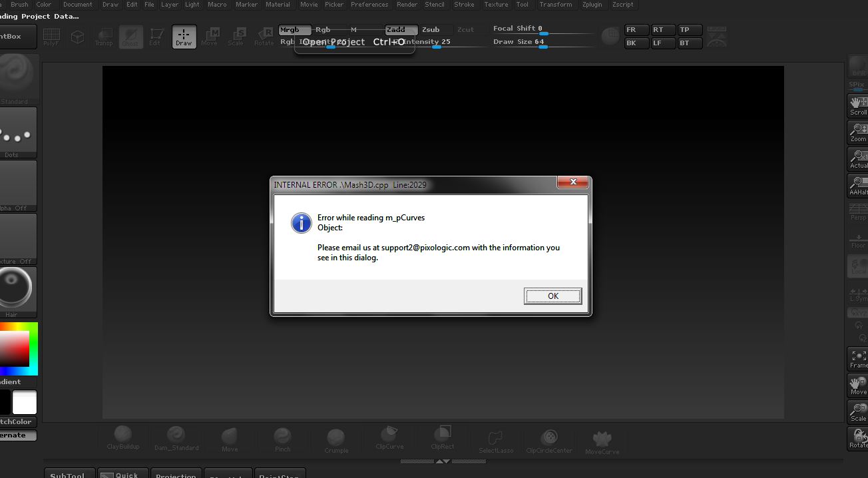Open the Zplugin menu
Screen dimensions: 868x478
click(592, 5)
